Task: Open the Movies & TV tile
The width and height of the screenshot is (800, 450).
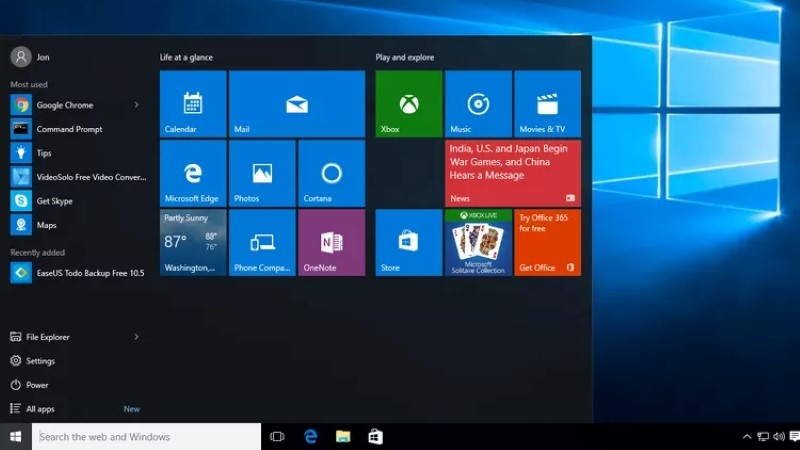Action: pos(547,104)
